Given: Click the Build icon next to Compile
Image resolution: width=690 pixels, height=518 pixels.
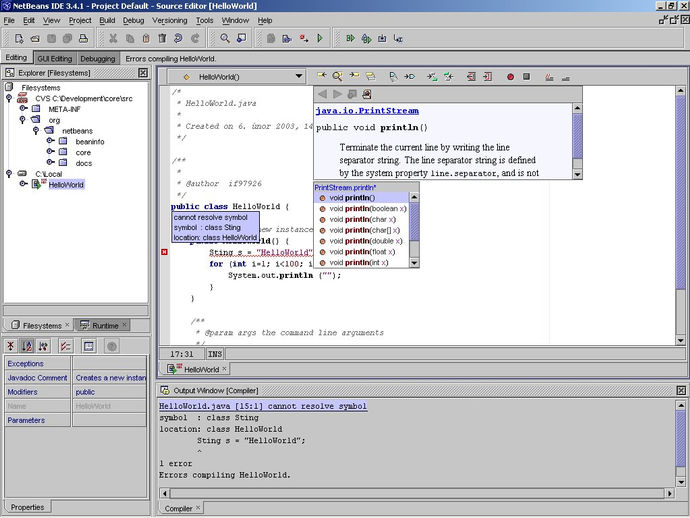Looking at the screenshot, I should click(x=287, y=39).
